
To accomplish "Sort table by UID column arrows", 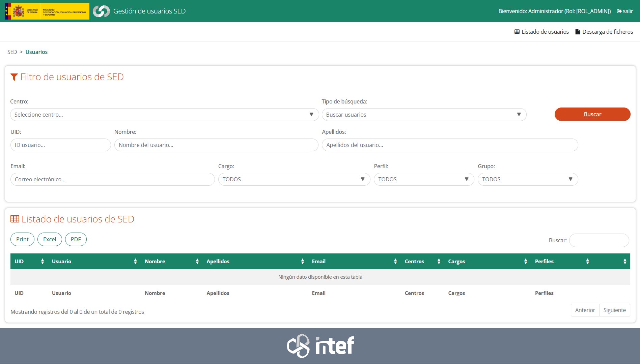I will click(x=43, y=261).
